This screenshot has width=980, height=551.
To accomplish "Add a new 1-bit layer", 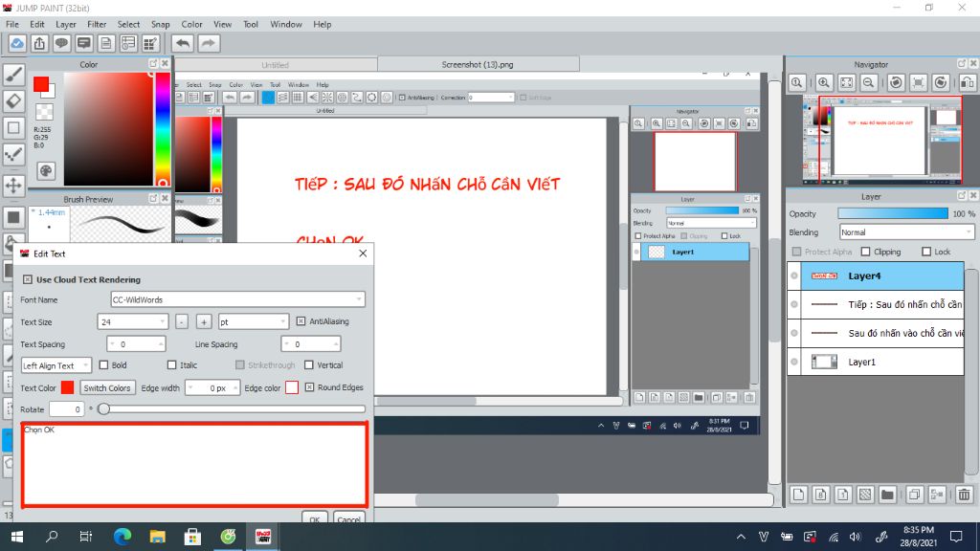I will pos(842,495).
